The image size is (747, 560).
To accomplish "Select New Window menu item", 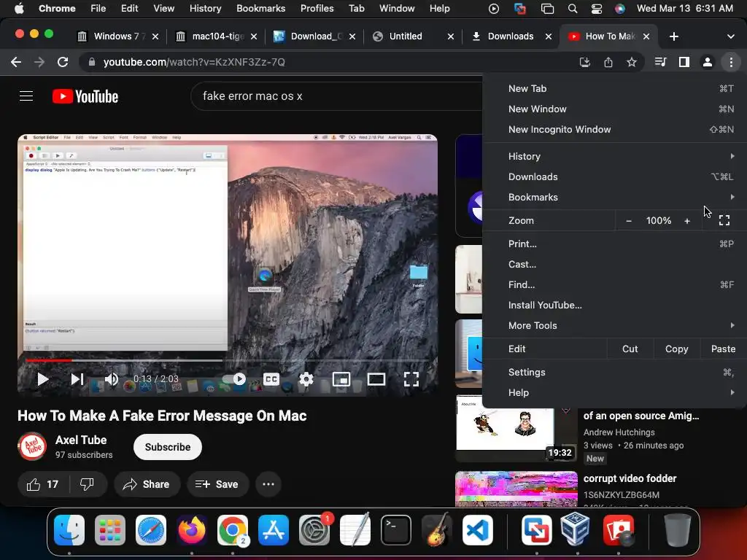I will click(614, 109).
